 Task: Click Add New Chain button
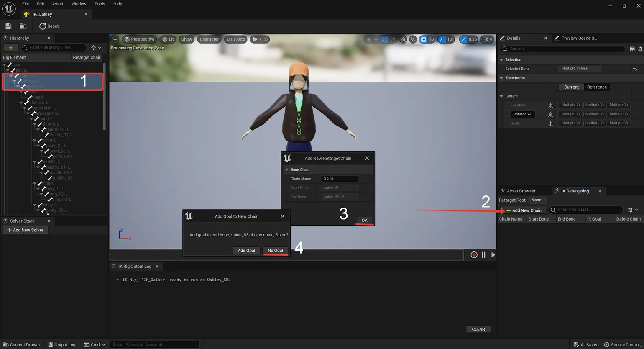pyautogui.click(x=524, y=210)
